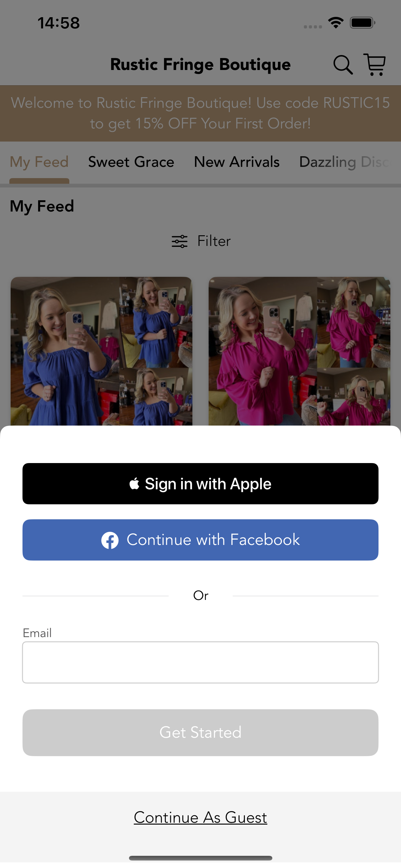Image resolution: width=401 pixels, height=868 pixels.
Task: Select the Dazzling Disc tab
Action: (x=345, y=162)
